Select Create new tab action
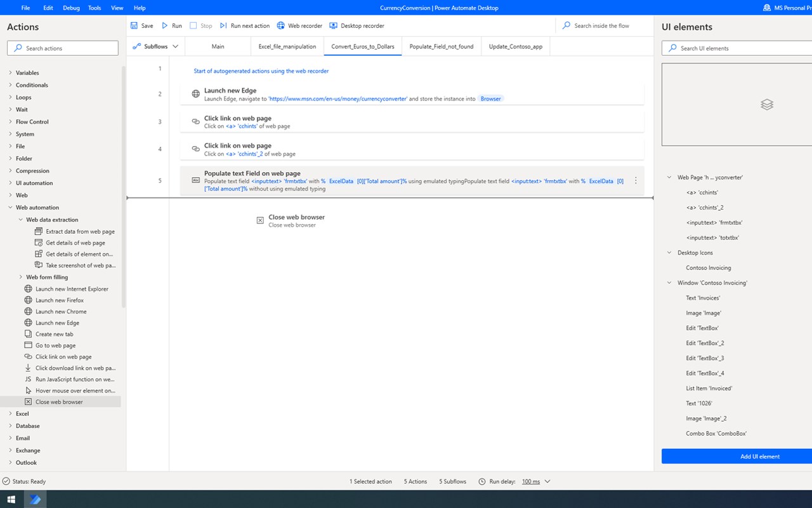Image resolution: width=812 pixels, height=508 pixels. [48, 334]
